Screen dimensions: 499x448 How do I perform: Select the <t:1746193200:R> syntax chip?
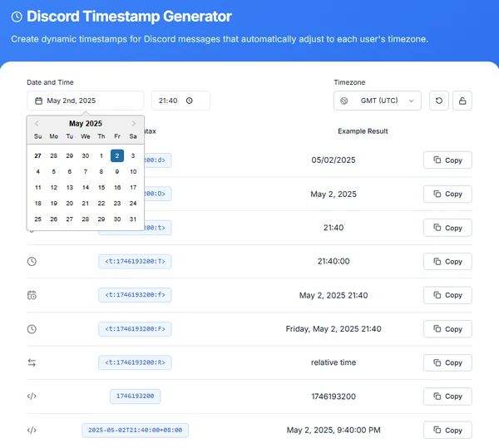[x=135, y=362]
